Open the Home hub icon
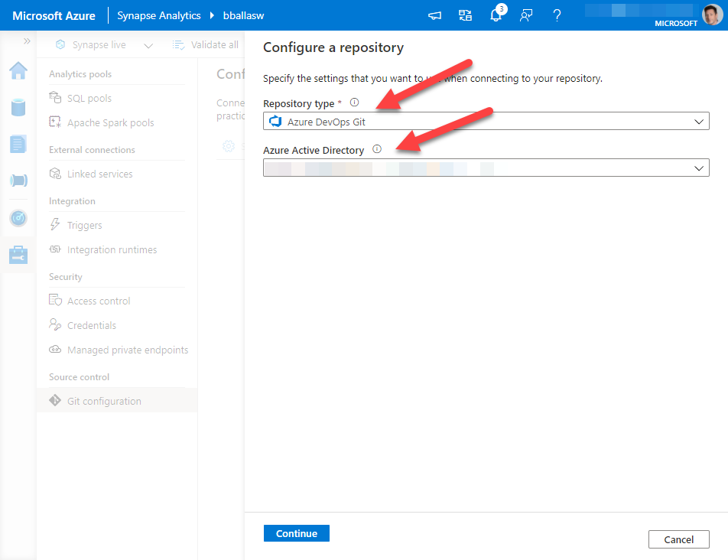The height and width of the screenshot is (560, 728). [18, 70]
